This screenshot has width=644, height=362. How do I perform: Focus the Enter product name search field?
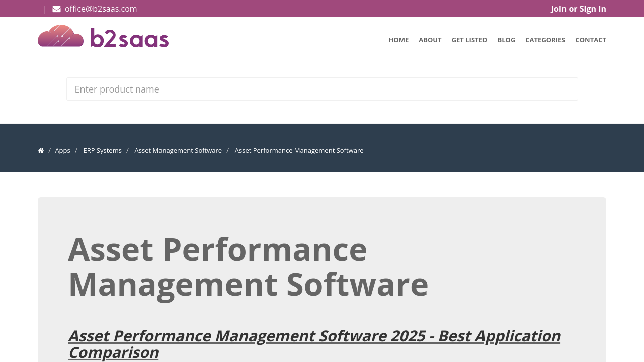tap(322, 89)
